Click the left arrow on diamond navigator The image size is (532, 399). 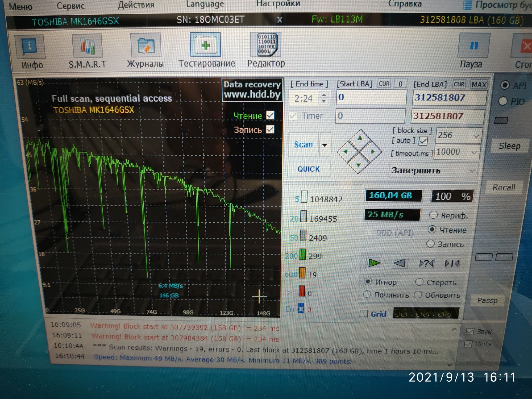tap(345, 151)
